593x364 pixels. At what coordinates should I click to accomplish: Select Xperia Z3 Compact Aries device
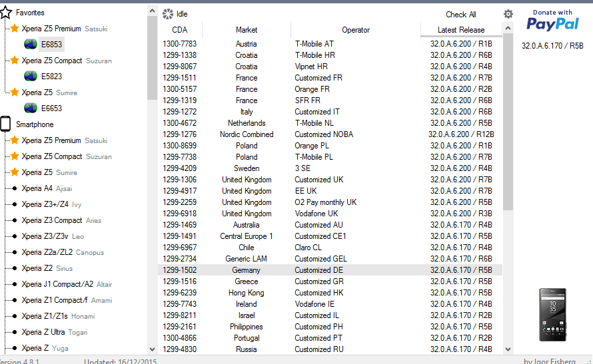61,220
